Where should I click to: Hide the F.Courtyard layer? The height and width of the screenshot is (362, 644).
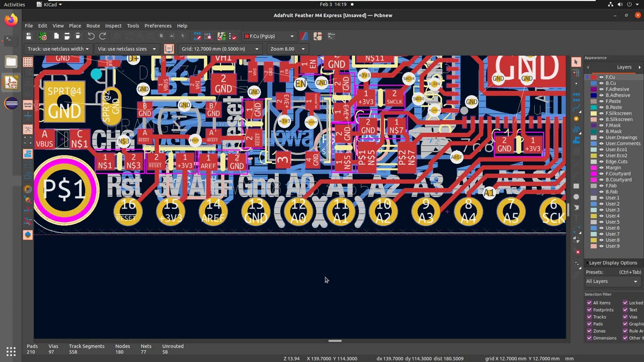pyautogui.click(x=601, y=173)
